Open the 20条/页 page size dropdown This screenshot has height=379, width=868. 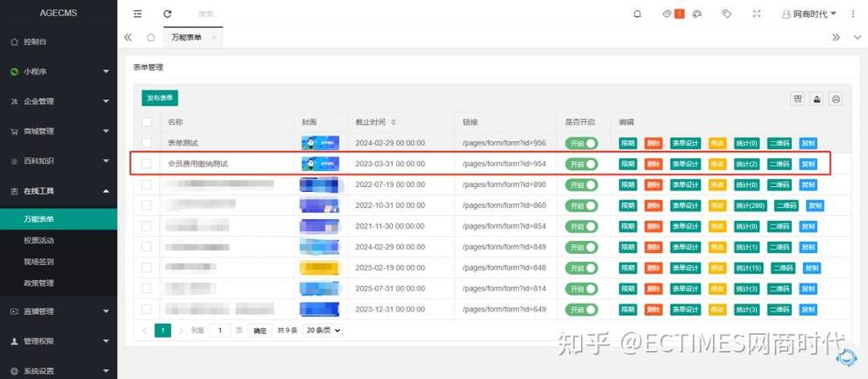(323, 330)
